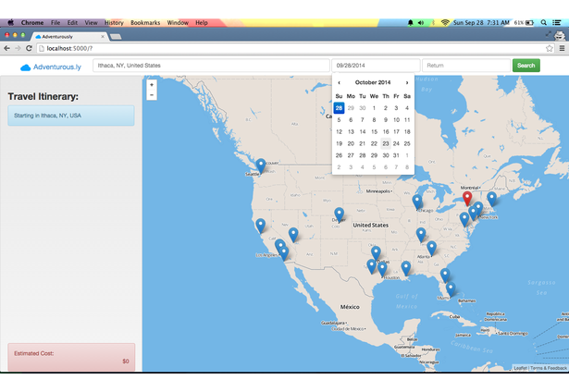Open the History menu
The image size is (569, 392).
pos(114,22)
